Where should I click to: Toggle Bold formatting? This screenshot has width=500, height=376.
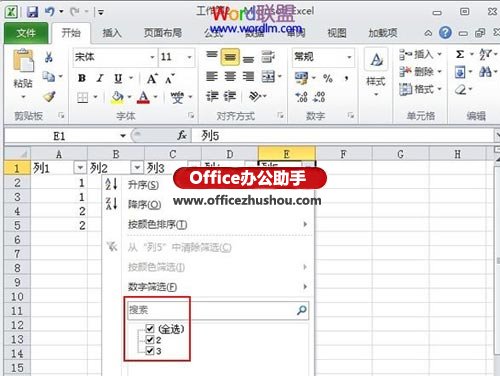coord(82,78)
